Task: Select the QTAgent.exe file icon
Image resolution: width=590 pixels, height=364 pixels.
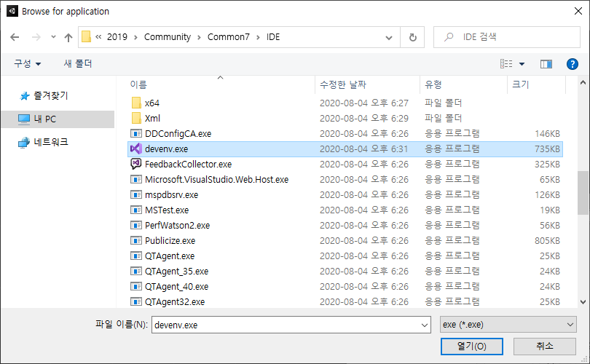Action: tap(135, 256)
